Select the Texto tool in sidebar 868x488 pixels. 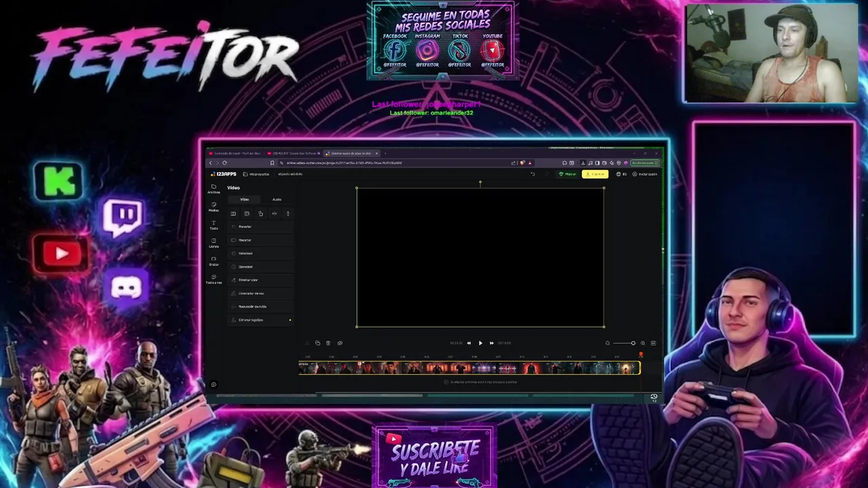pyautogui.click(x=214, y=225)
